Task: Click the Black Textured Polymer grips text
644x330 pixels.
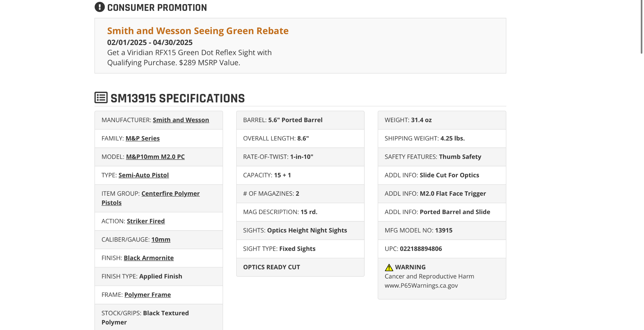Action: pos(145,318)
